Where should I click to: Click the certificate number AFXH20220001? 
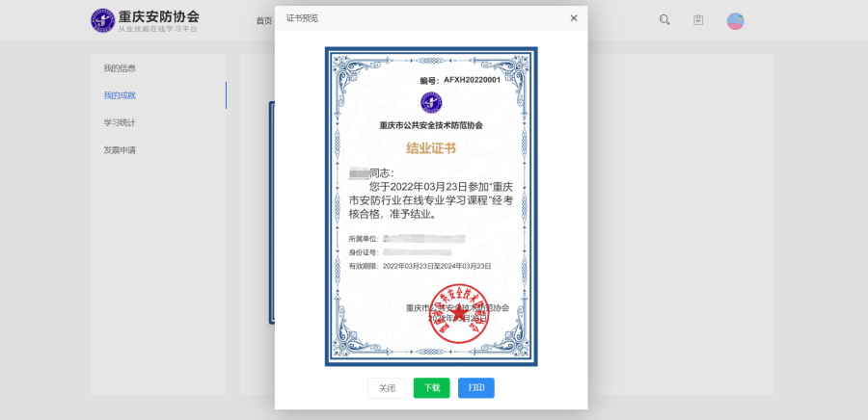(473, 80)
